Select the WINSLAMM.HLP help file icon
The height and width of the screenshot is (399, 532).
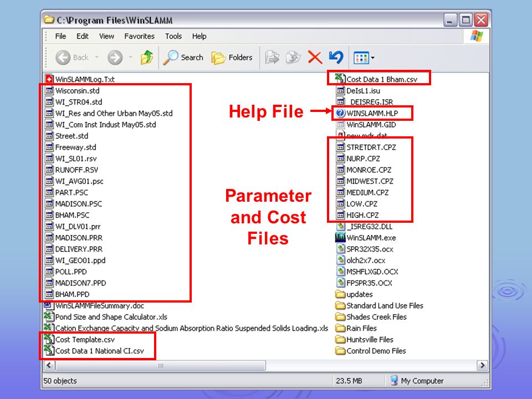[340, 113]
